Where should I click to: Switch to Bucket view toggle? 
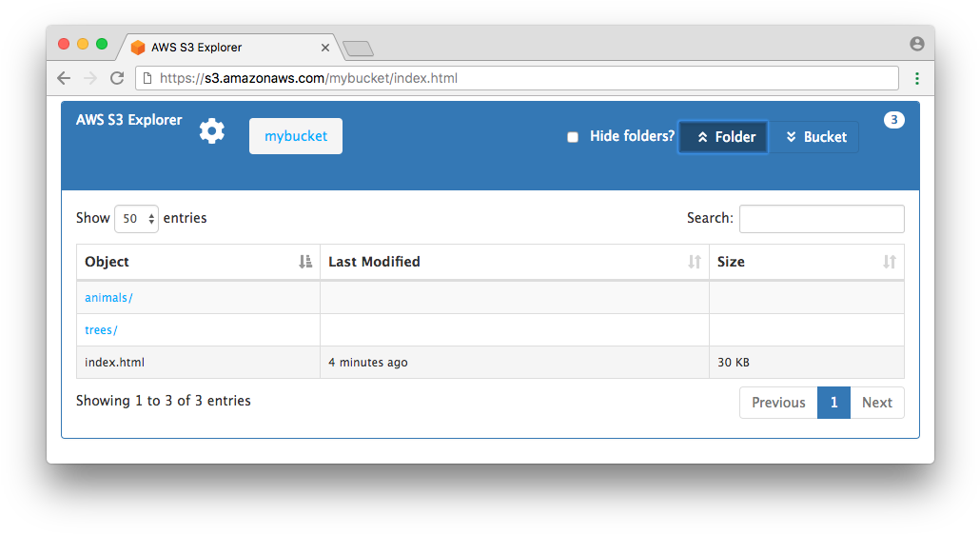point(813,137)
